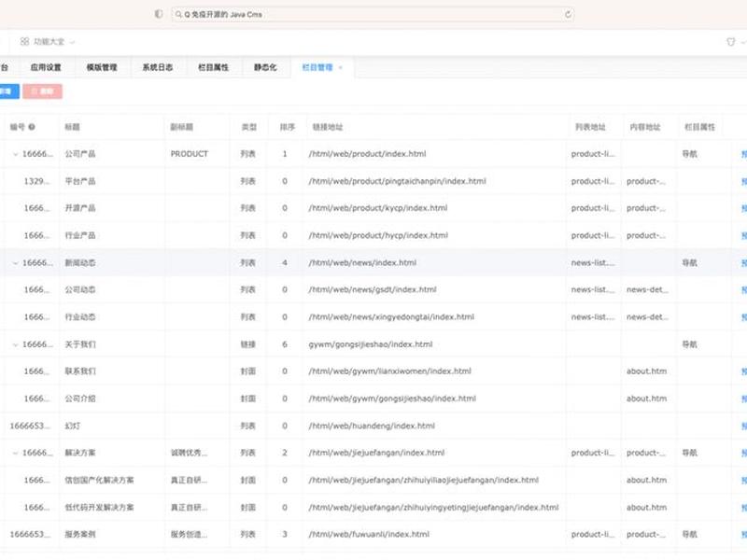The image size is (747, 560).
Task: Click gywm/gongsijieshao/index.html link address
Action: click(371, 344)
